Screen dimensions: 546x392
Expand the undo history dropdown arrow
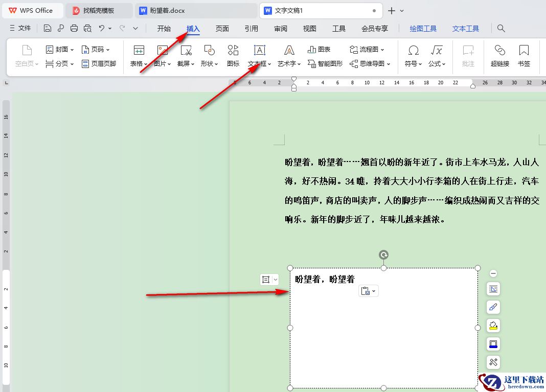coord(110,28)
